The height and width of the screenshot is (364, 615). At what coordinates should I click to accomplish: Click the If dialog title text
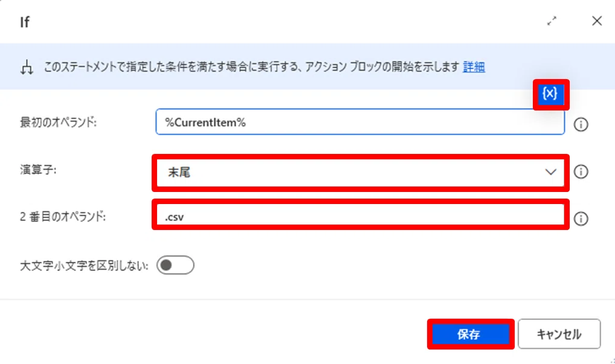pos(25,22)
